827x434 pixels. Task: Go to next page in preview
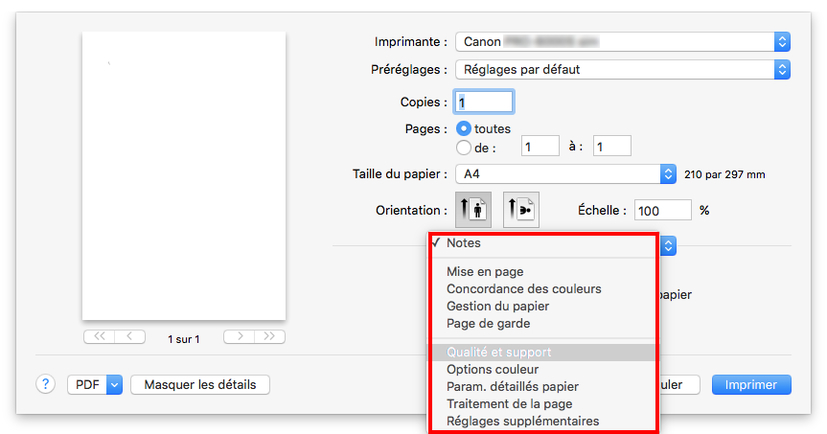pyautogui.click(x=237, y=337)
